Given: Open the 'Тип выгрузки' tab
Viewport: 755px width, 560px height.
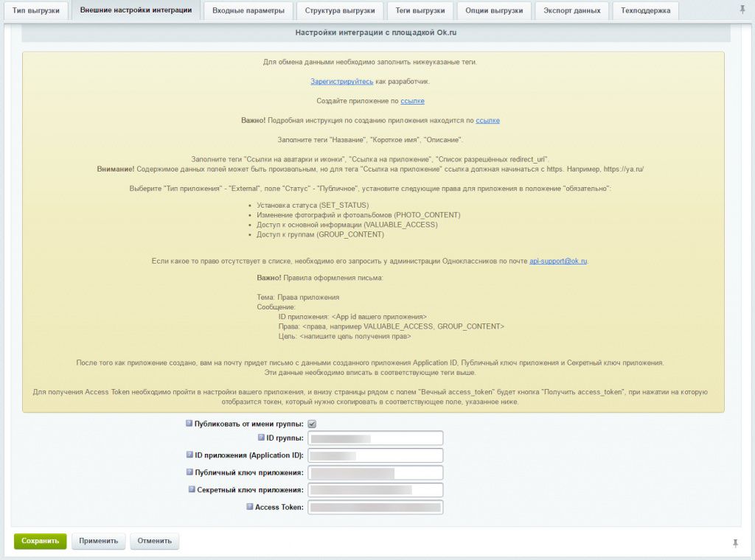Looking at the screenshot, I should pyautogui.click(x=36, y=10).
